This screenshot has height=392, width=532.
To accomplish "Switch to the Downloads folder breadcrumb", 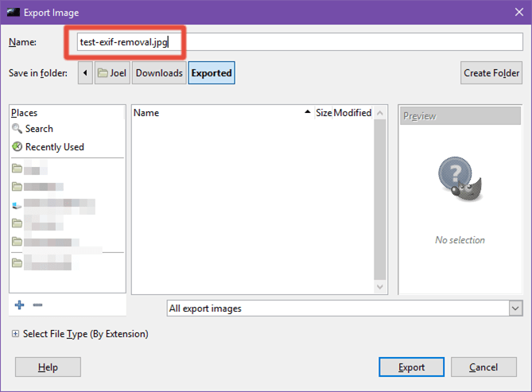I will click(159, 72).
